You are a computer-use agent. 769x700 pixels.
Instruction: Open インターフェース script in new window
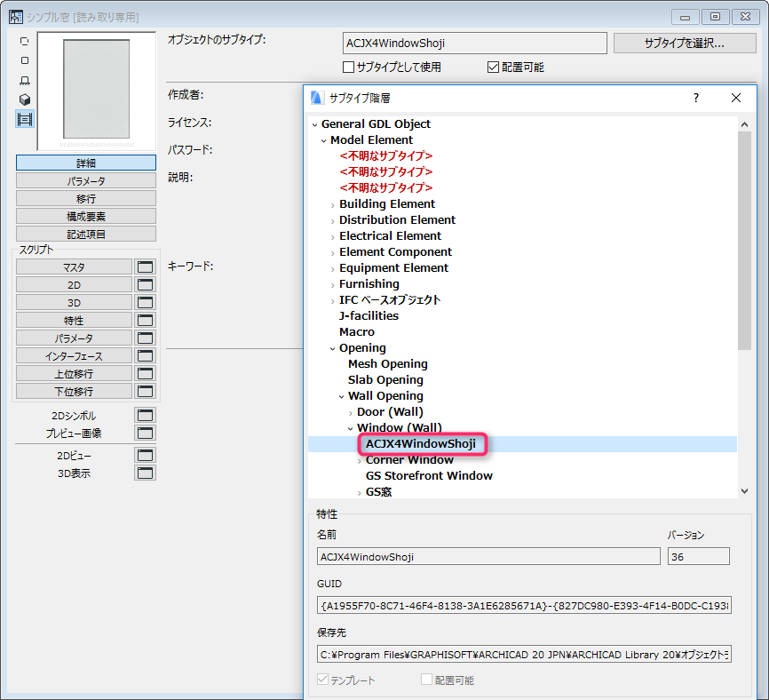[x=145, y=355]
